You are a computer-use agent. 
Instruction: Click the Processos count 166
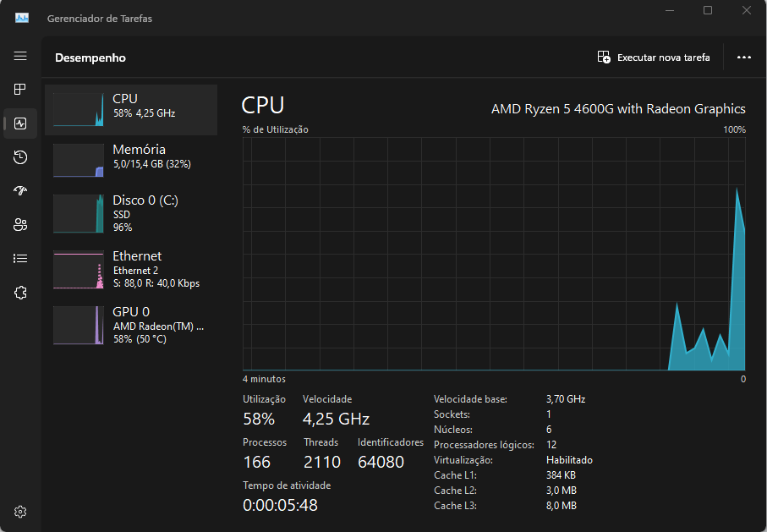(x=257, y=462)
